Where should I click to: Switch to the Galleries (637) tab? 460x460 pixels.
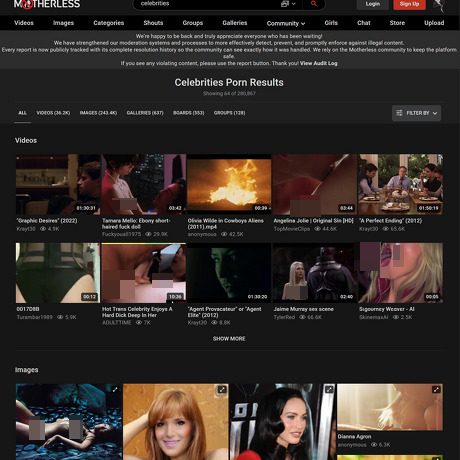[145, 113]
